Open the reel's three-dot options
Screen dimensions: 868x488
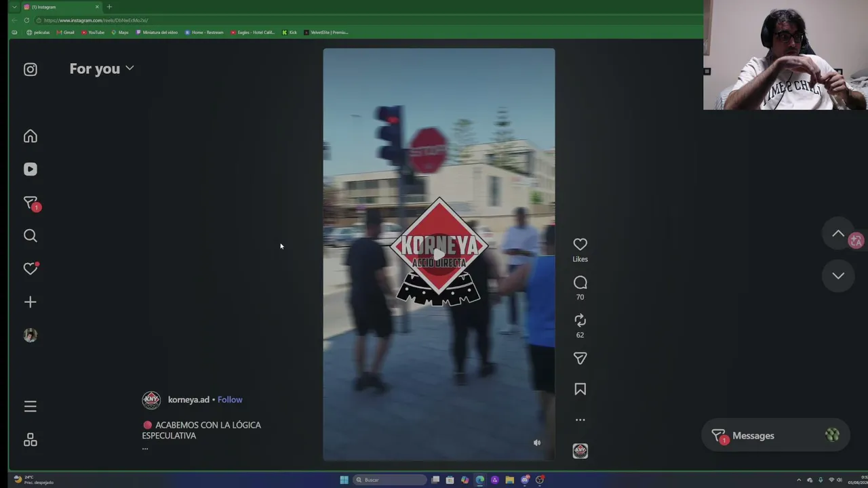tap(580, 420)
